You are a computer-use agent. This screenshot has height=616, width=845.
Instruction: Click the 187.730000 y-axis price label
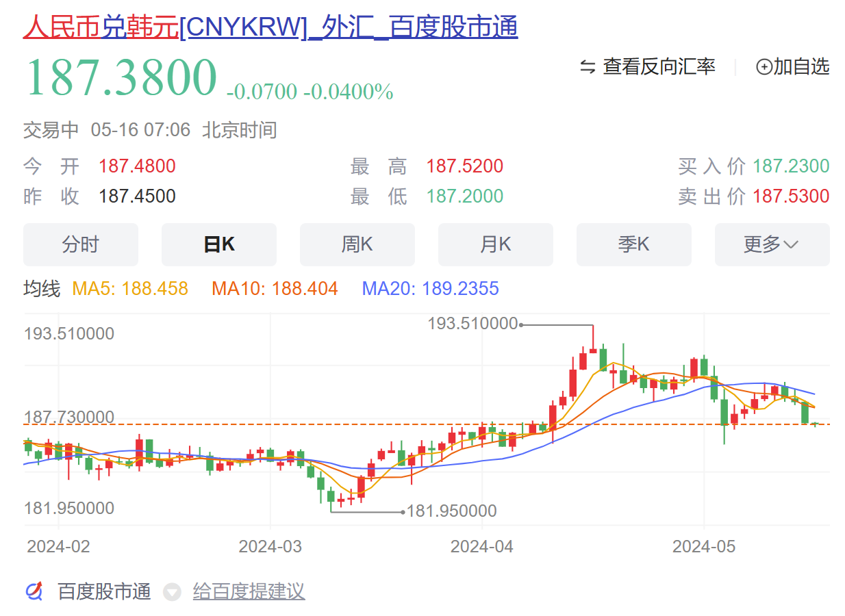pos(69,418)
